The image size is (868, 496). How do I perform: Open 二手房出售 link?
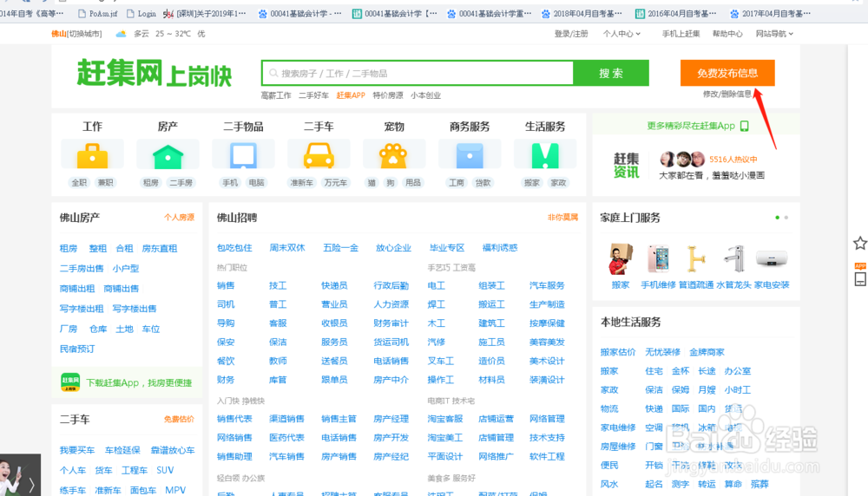[x=82, y=268]
